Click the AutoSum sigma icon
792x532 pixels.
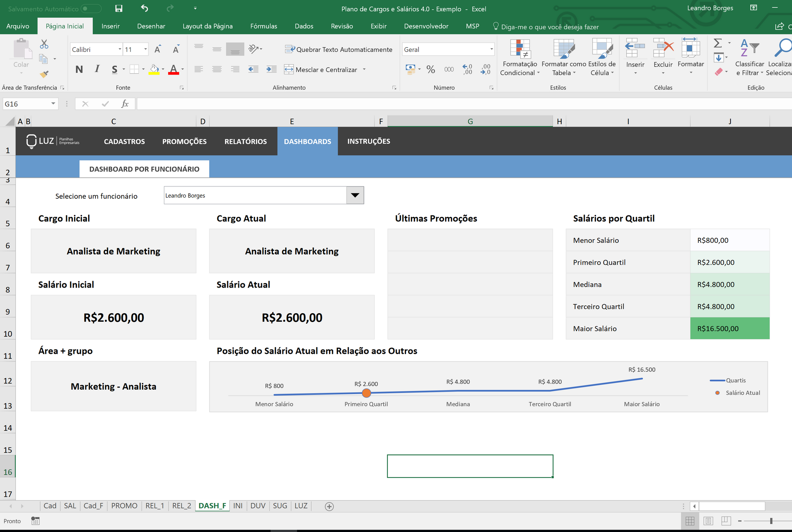pyautogui.click(x=718, y=43)
